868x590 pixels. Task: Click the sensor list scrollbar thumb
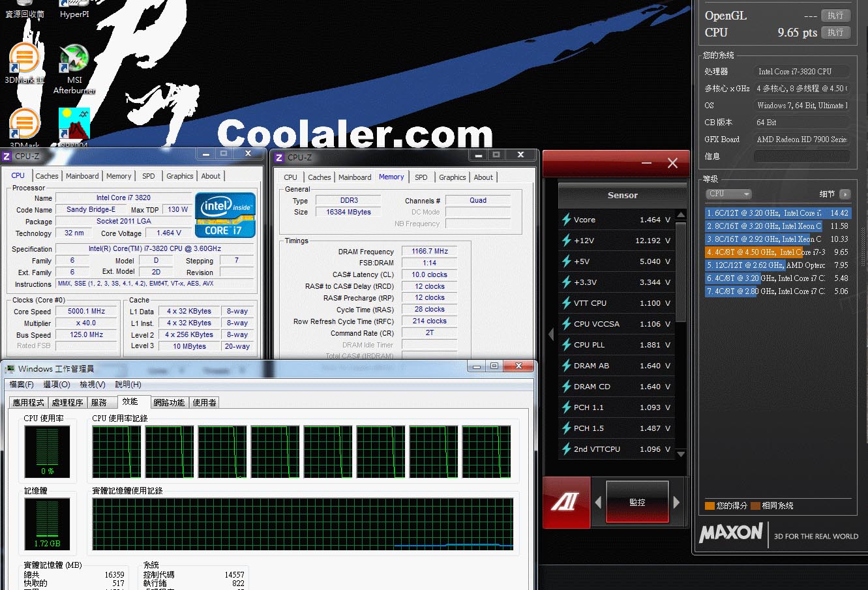tap(681, 271)
